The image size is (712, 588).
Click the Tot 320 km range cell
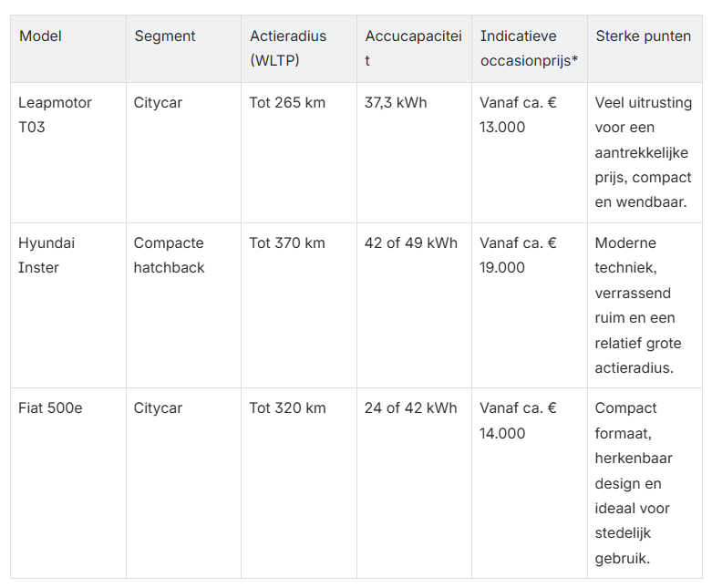pos(299,483)
